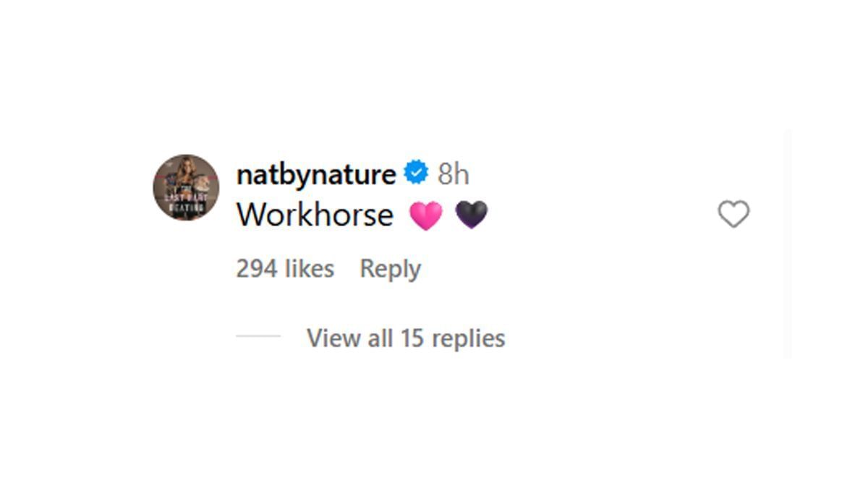This screenshot has width=868, height=488.
Task: Click the pink heart emoji
Action: 425,215
